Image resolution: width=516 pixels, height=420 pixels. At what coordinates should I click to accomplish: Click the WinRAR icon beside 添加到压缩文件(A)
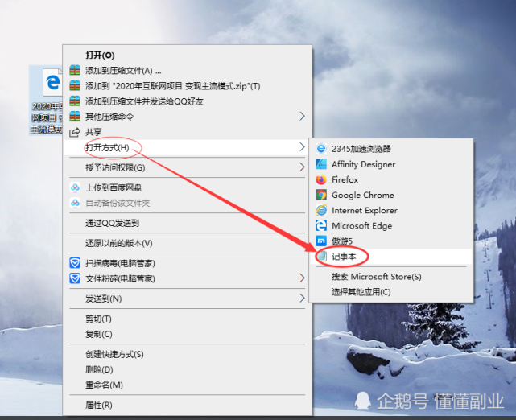coord(75,70)
